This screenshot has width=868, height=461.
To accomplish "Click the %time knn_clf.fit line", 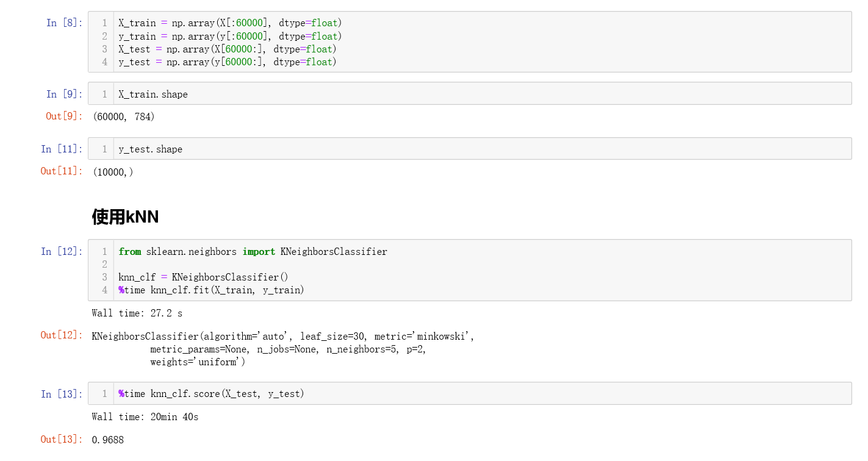I will pyautogui.click(x=211, y=290).
